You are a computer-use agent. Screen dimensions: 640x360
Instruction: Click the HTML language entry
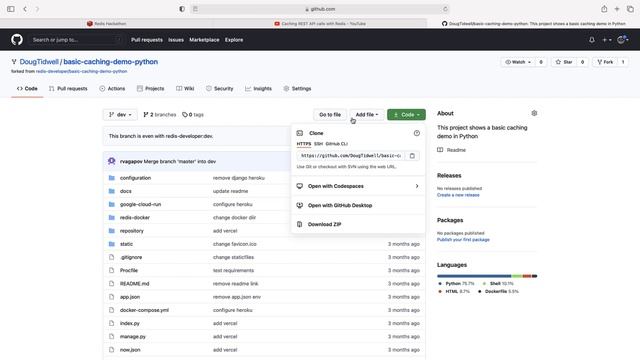coord(454,291)
